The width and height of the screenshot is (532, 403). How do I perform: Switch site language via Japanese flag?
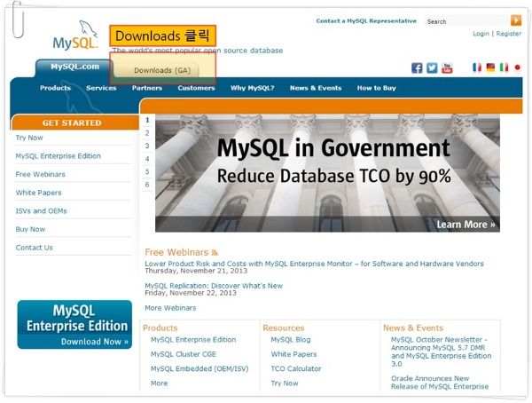[518, 67]
